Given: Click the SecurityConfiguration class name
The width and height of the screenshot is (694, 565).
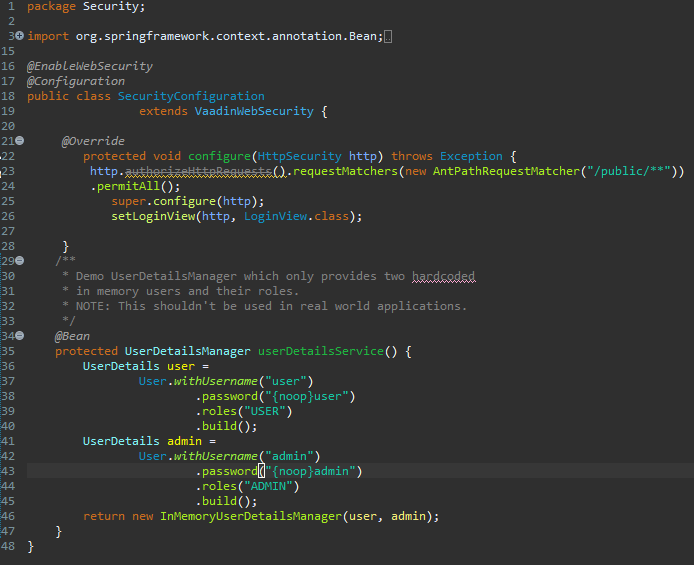Looking at the screenshot, I should tap(191, 96).
